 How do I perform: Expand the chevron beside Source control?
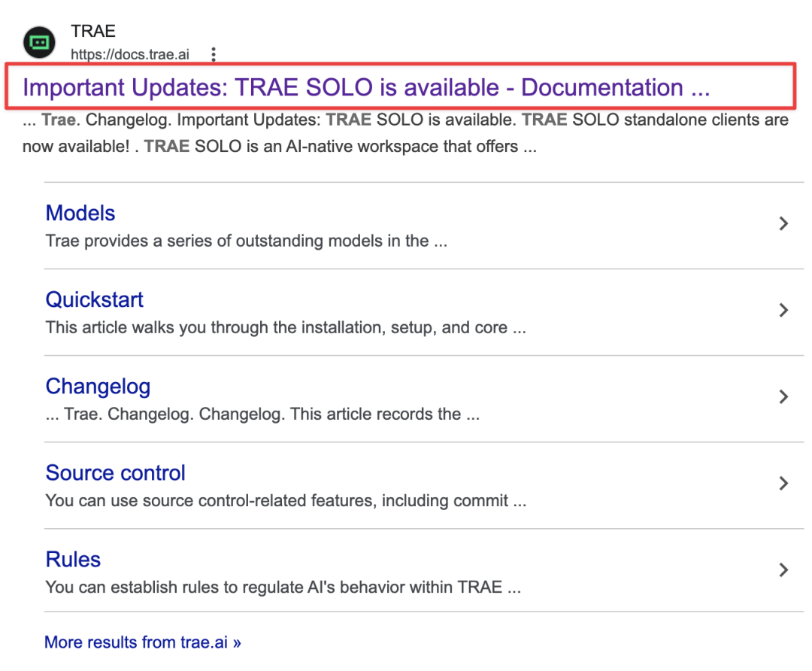[x=783, y=484]
